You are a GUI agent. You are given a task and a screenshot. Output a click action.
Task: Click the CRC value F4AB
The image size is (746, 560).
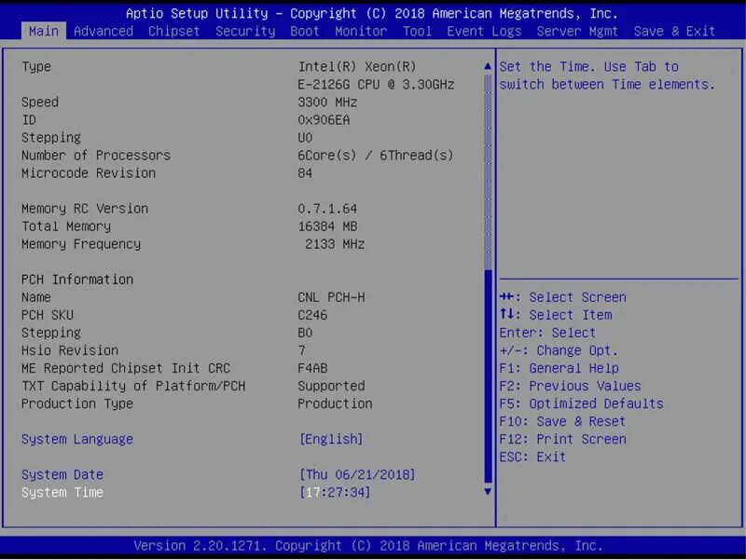pos(312,368)
